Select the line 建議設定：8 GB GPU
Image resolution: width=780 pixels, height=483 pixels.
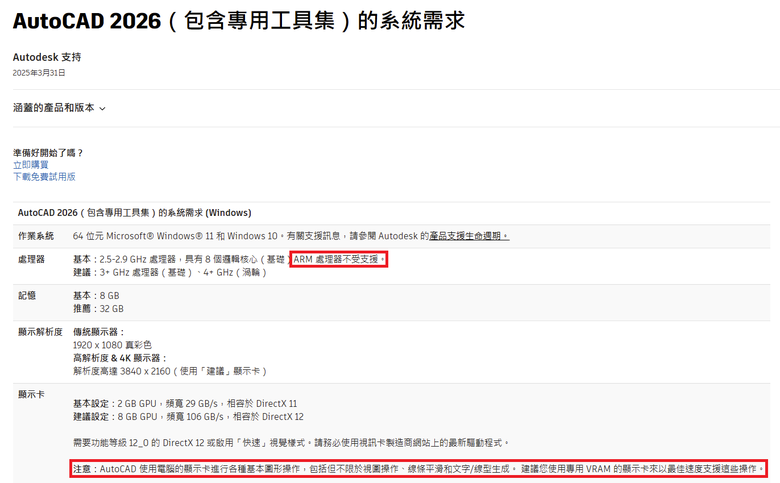tap(189, 417)
